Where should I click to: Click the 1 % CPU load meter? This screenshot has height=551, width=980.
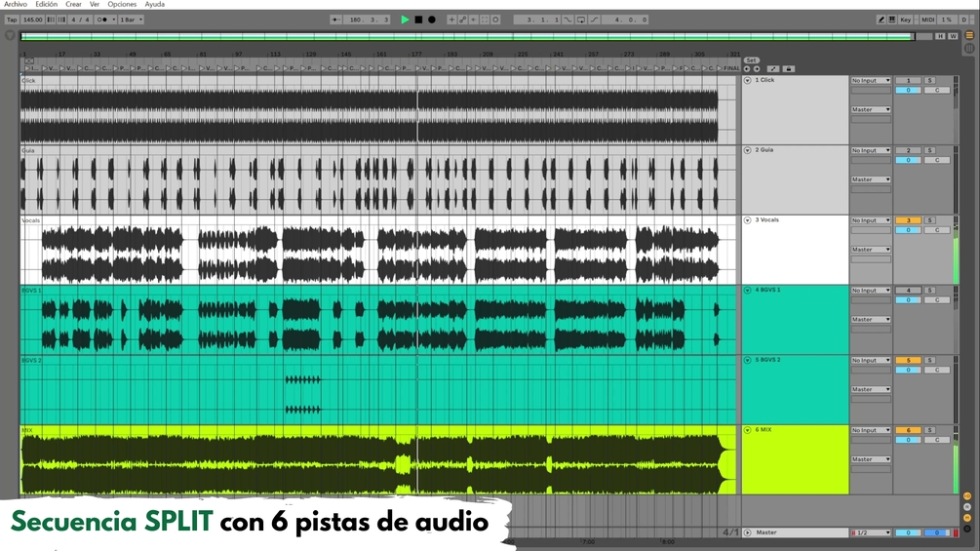pos(947,20)
